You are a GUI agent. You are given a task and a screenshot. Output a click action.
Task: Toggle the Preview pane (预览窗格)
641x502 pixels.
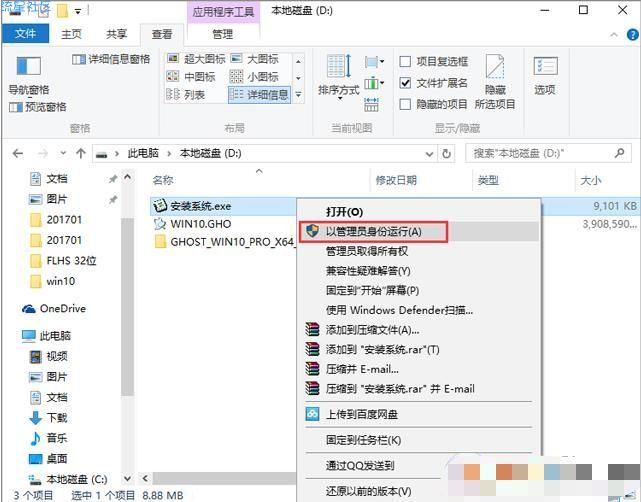tap(38, 107)
